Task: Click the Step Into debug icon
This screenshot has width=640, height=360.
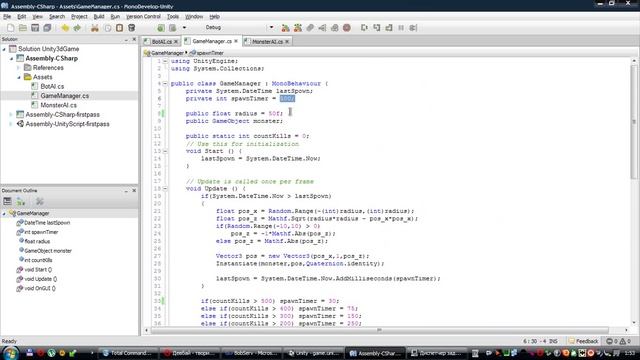Action: [377, 28]
